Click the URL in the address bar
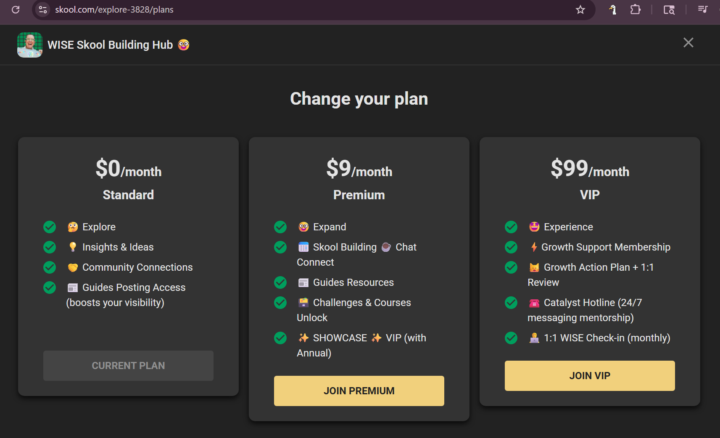 (x=116, y=9)
